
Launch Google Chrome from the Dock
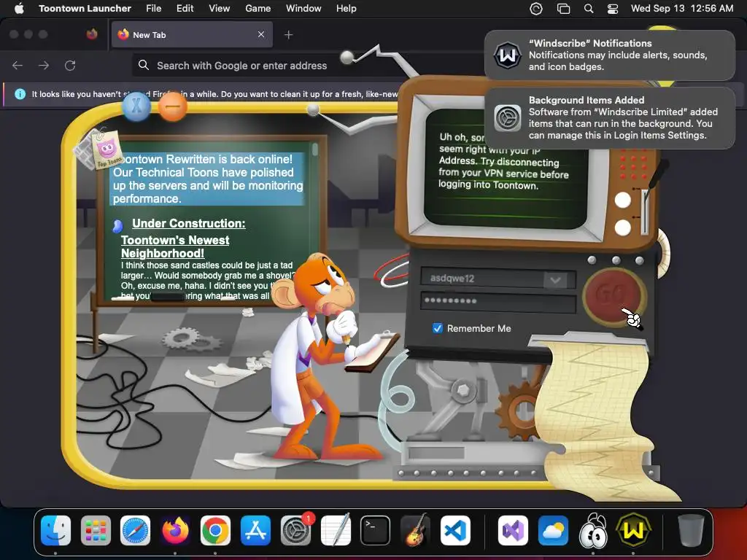point(215,530)
